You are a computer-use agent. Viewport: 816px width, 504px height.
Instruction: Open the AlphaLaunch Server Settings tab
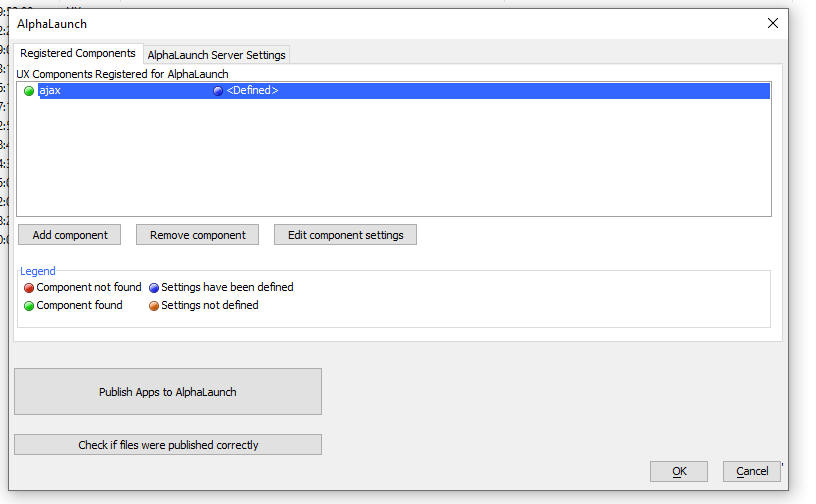[216, 55]
